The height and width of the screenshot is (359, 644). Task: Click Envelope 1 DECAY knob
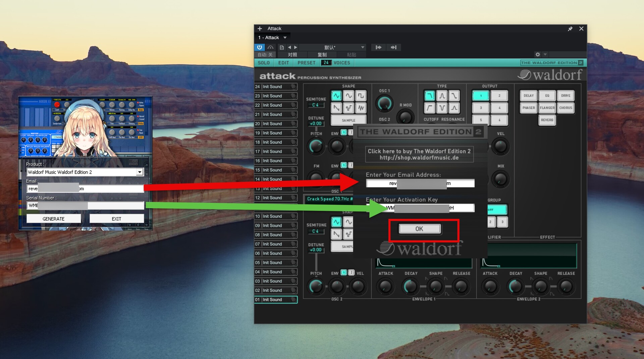410,286
